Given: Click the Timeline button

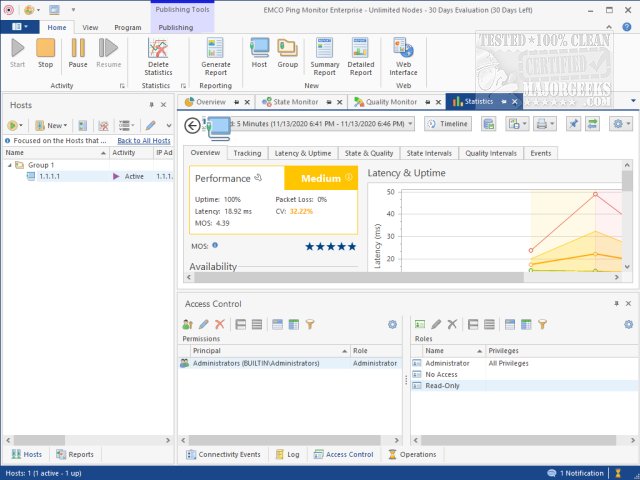Looking at the screenshot, I should pyautogui.click(x=447, y=124).
